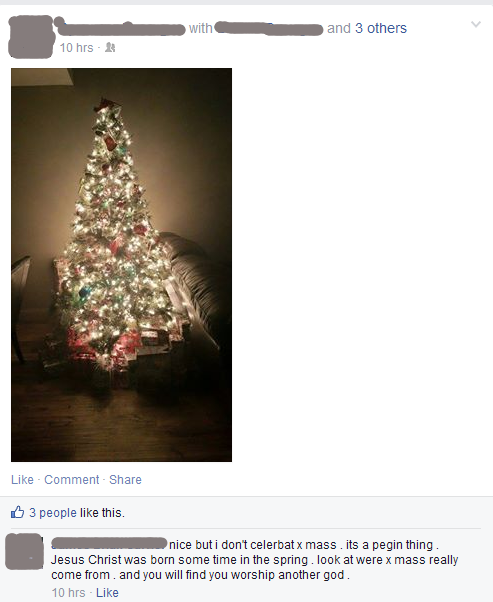The width and height of the screenshot is (493, 602).
Task: Open the commenter's blurred avatar
Action: coord(24,551)
